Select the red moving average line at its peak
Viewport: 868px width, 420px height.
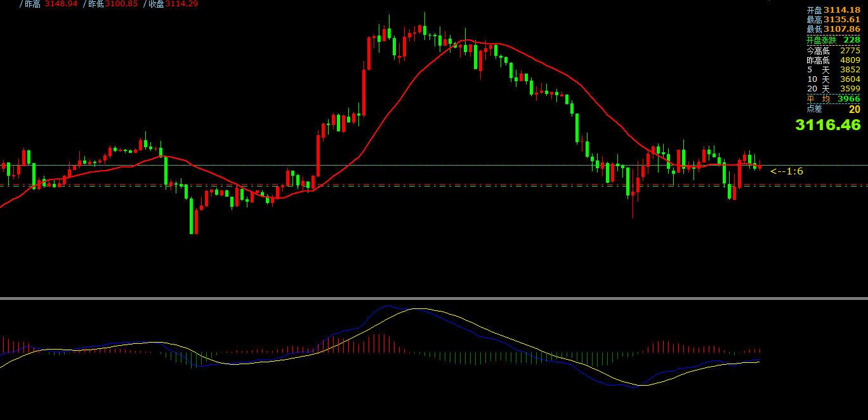click(x=468, y=40)
